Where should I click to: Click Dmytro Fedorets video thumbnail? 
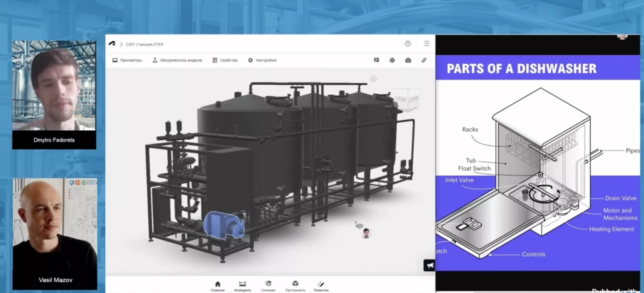click(x=54, y=95)
